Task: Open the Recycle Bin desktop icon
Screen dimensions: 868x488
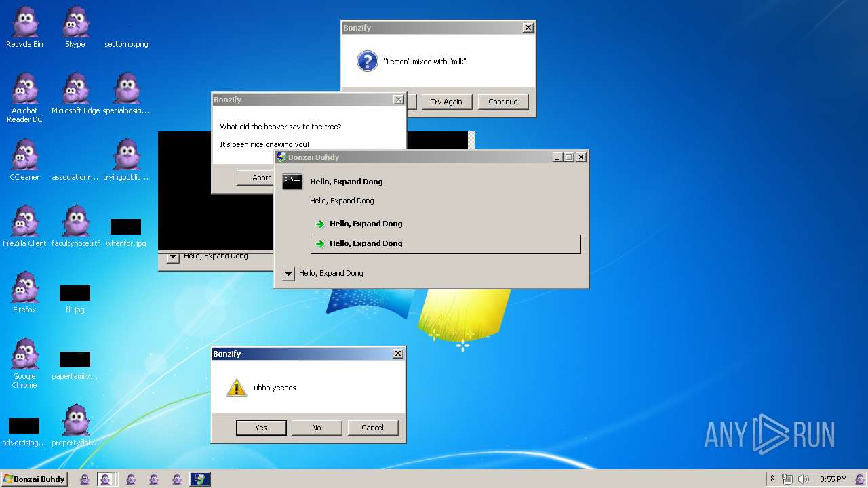Action: tap(24, 28)
